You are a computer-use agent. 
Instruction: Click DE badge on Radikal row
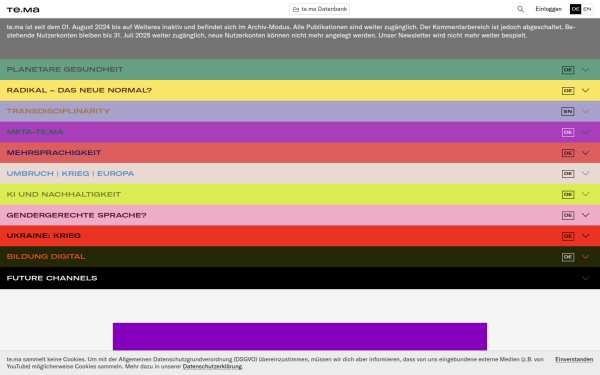pos(568,91)
